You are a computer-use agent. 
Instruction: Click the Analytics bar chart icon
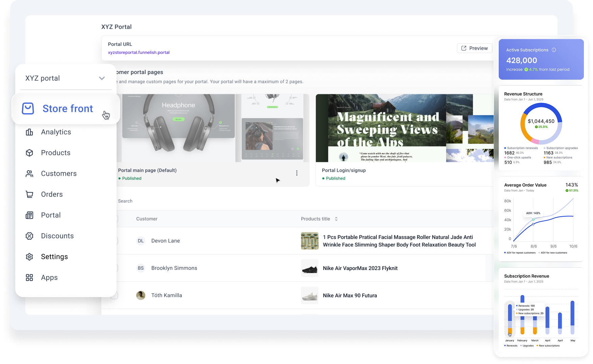tap(29, 132)
